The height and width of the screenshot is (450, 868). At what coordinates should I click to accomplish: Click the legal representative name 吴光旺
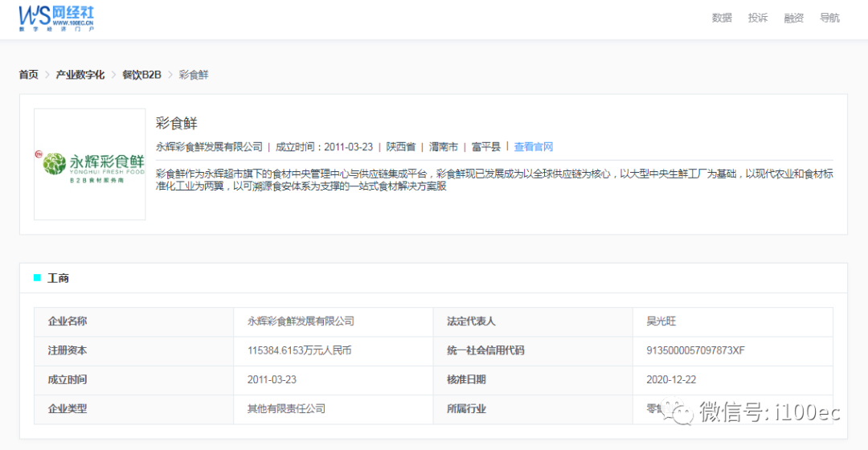pyautogui.click(x=661, y=321)
